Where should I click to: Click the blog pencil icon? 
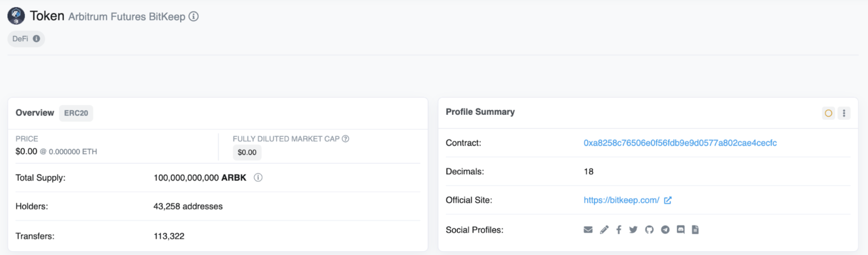pos(604,230)
